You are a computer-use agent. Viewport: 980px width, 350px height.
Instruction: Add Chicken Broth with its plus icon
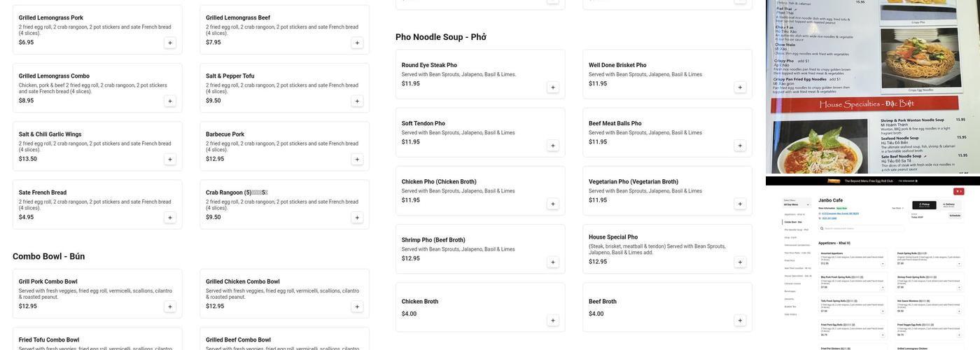click(553, 321)
